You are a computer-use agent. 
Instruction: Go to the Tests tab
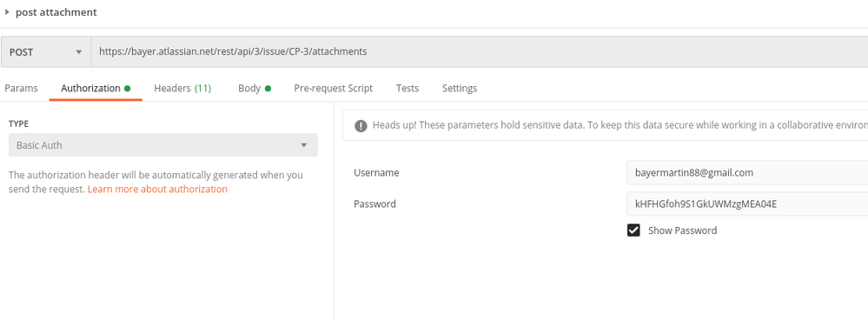(407, 88)
